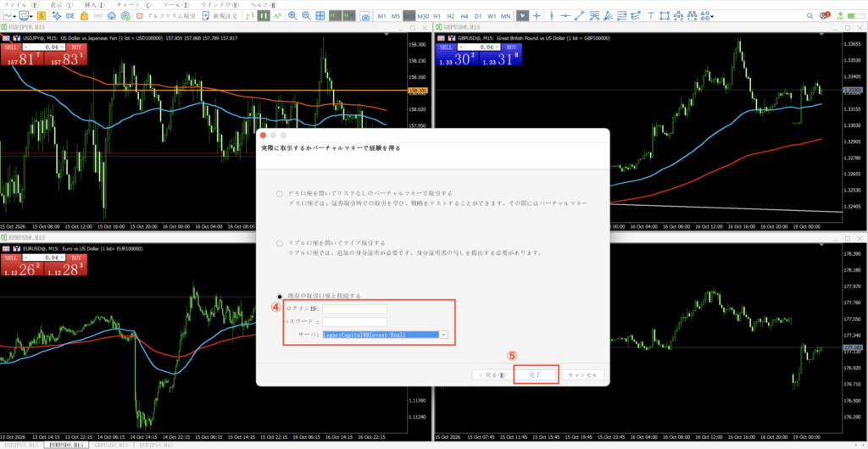Image resolution: width=868 pixels, height=449 pixels.
Task: Open the Market shopping bag icon
Action: [84, 16]
